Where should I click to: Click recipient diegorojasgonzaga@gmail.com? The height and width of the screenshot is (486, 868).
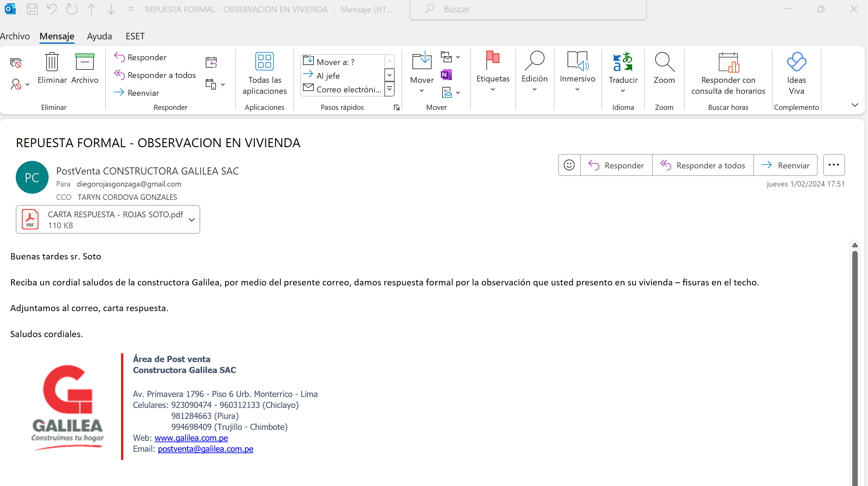pos(129,184)
